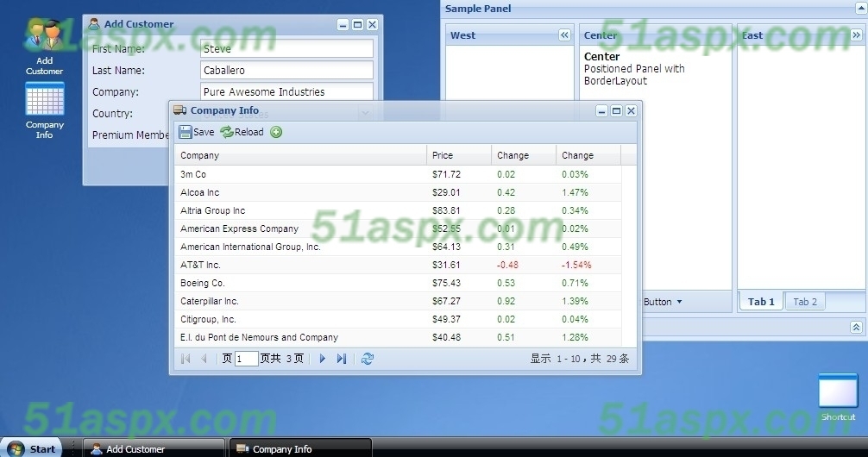Go to the first page of grid
The image size is (868, 457).
coord(186,359)
